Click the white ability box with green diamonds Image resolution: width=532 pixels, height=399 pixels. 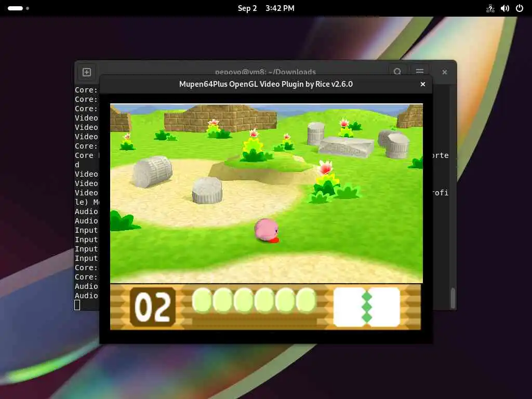coord(367,307)
